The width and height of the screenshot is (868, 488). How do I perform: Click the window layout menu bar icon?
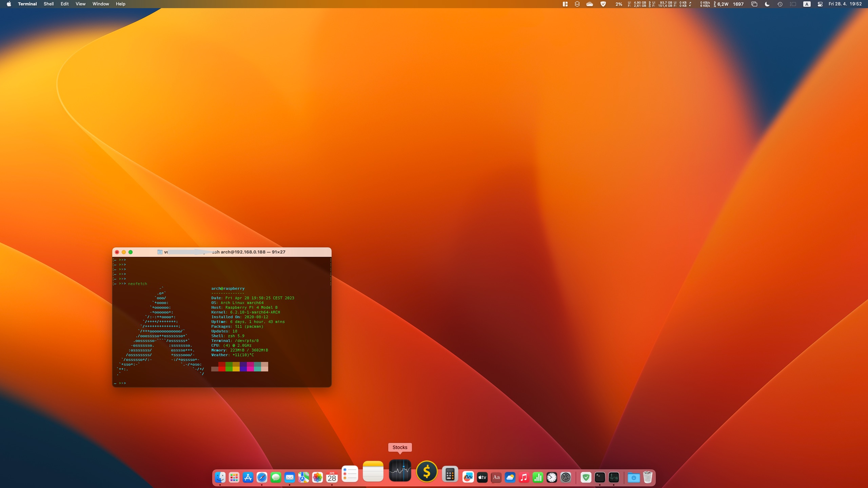pos(565,4)
